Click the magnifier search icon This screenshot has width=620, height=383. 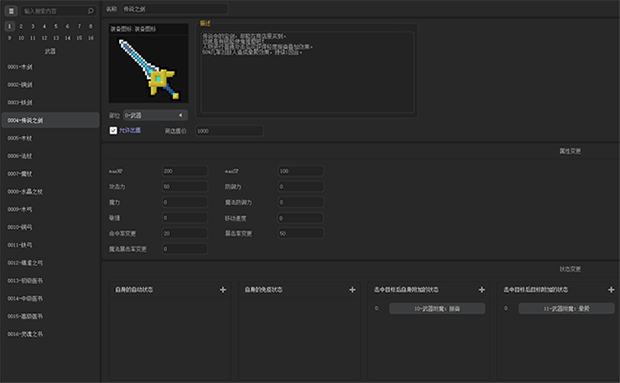tap(91, 11)
